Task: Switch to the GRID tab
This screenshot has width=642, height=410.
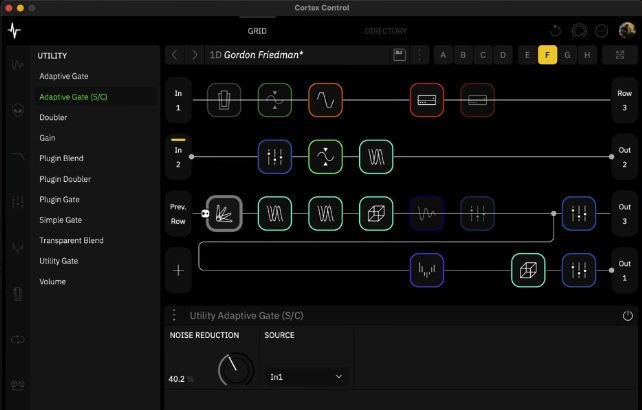Action: (257, 31)
